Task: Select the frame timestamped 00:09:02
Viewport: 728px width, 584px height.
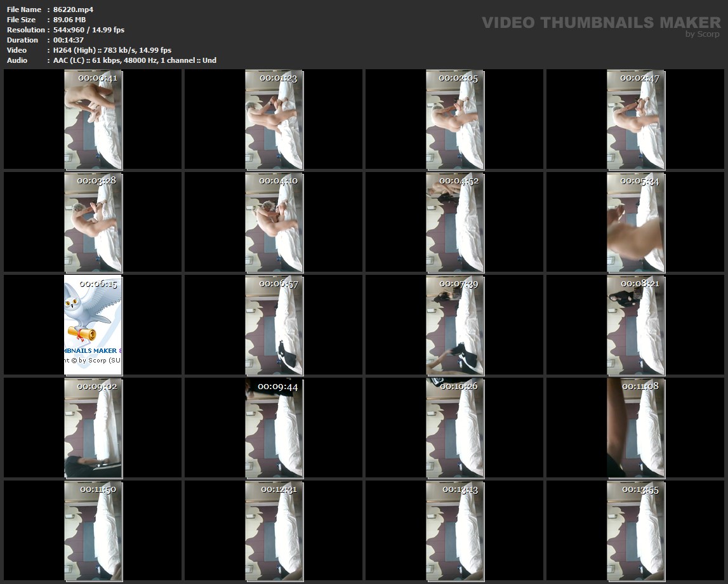Action: 93,428
